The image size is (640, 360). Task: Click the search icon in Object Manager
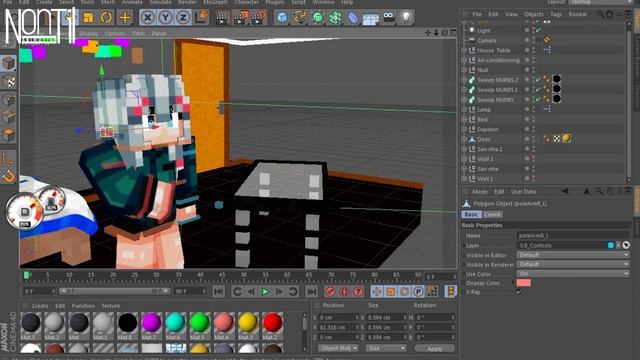click(600, 14)
